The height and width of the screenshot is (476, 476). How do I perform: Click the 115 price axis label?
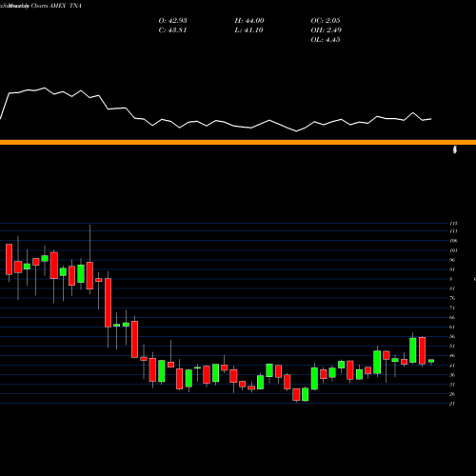click(x=453, y=224)
